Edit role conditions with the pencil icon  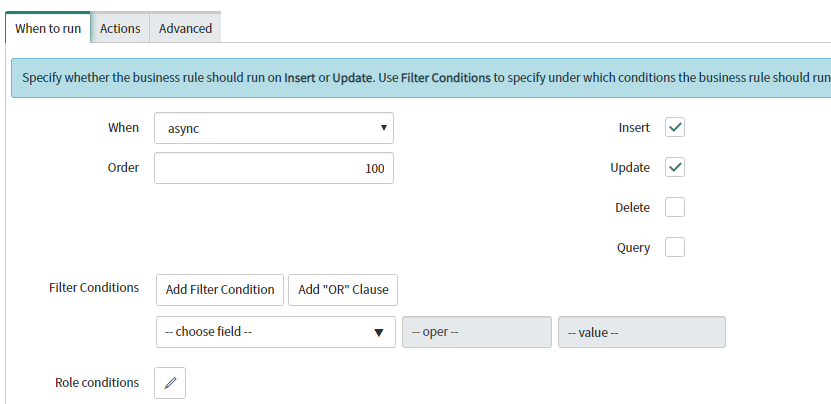pyautogui.click(x=170, y=383)
